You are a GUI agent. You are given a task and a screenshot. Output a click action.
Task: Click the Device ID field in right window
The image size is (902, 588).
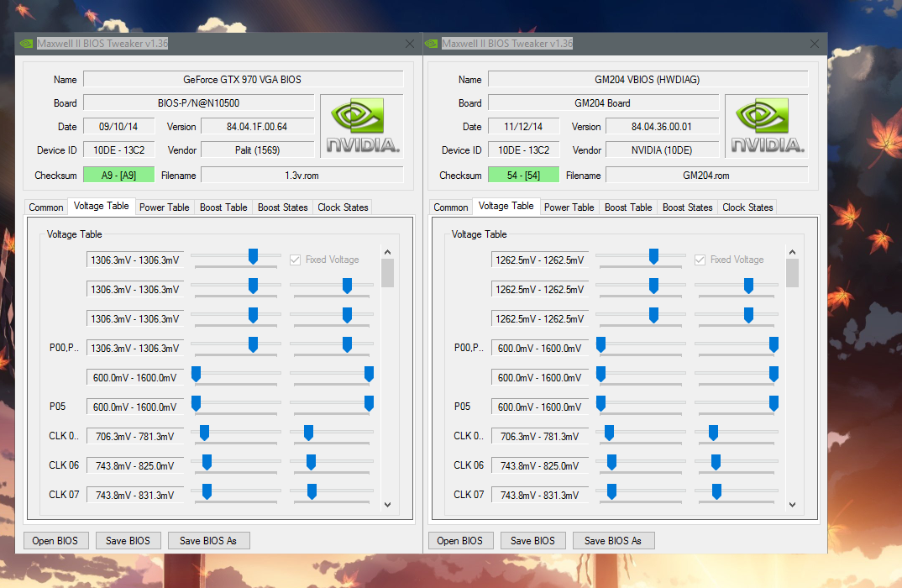[524, 150]
